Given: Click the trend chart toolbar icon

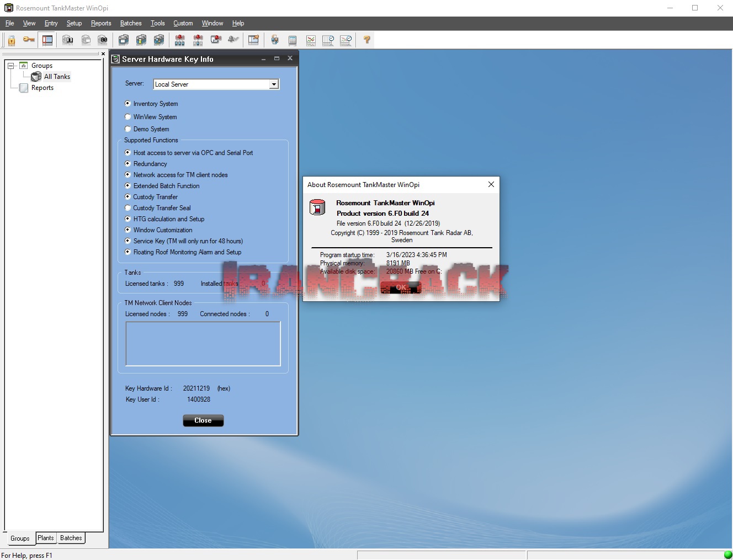Looking at the screenshot, I should pos(311,40).
